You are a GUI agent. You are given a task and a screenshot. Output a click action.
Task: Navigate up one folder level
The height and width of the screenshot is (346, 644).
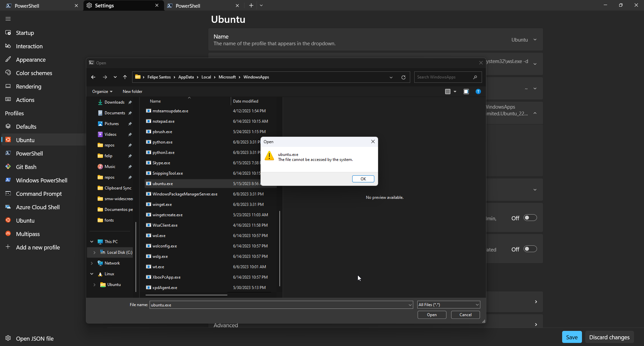pos(124,77)
